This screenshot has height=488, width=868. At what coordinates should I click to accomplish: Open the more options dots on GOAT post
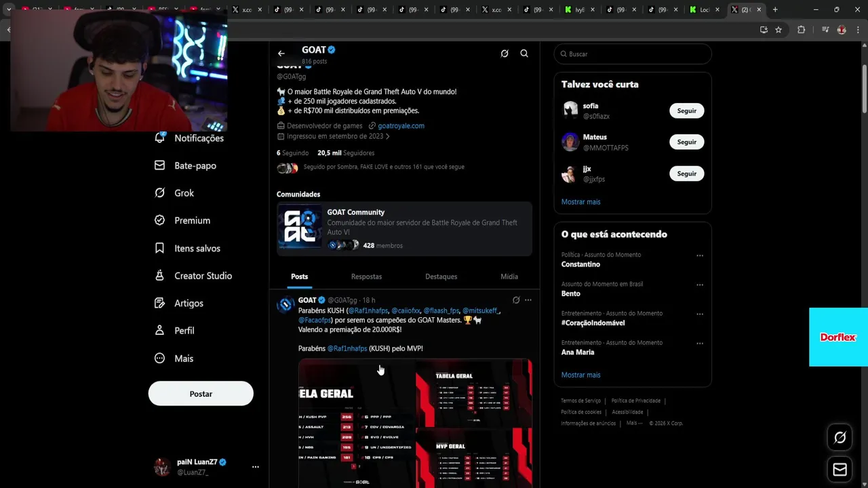(528, 300)
